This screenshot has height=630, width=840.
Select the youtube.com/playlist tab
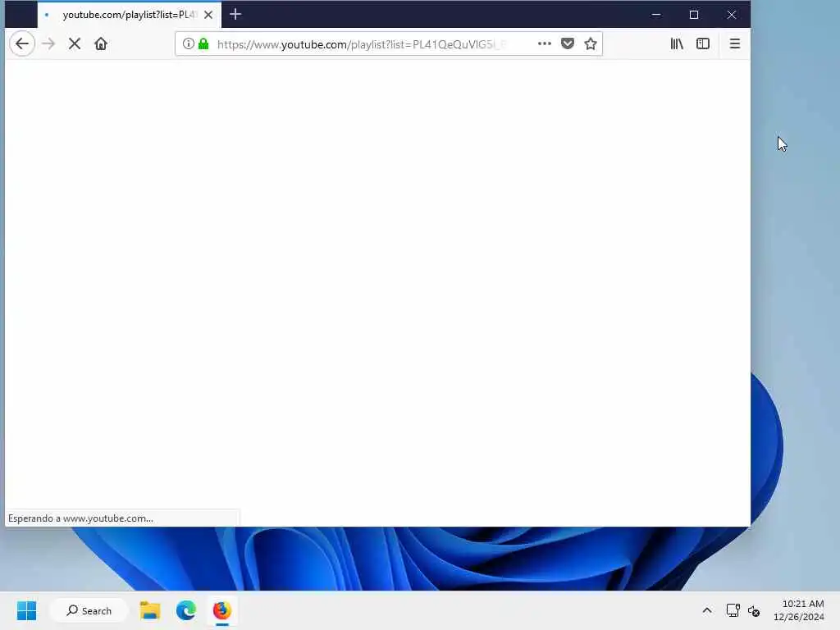coord(129,15)
